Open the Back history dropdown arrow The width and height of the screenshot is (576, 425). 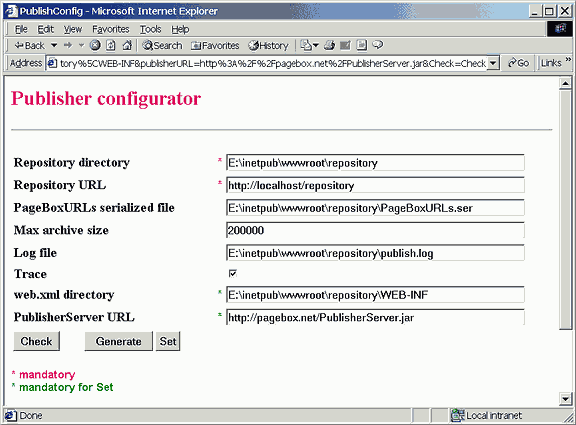[x=54, y=46]
